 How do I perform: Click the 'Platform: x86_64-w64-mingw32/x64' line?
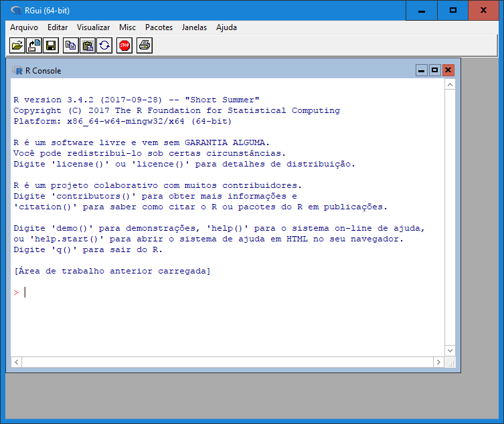coord(122,121)
